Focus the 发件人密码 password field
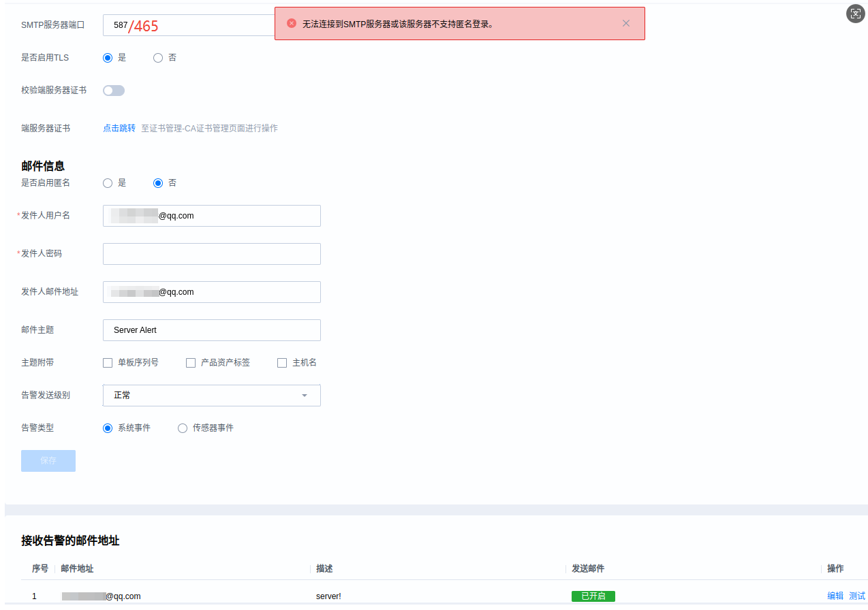Viewport: 868px width, 610px height. (211, 254)
